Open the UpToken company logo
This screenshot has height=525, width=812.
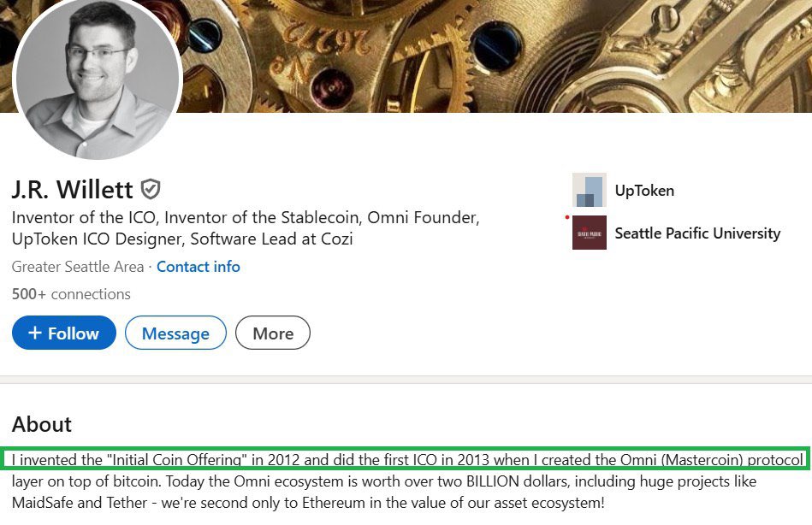[x=590, y=190]
